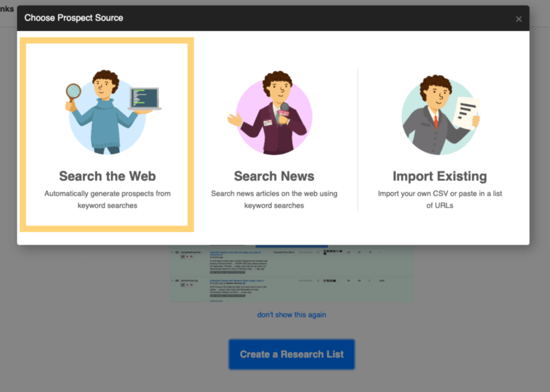This screenshot has height=392, width=550.
Task: Tick the checkbox next to the carsonnow.org prospect
Action: (177, 281)
